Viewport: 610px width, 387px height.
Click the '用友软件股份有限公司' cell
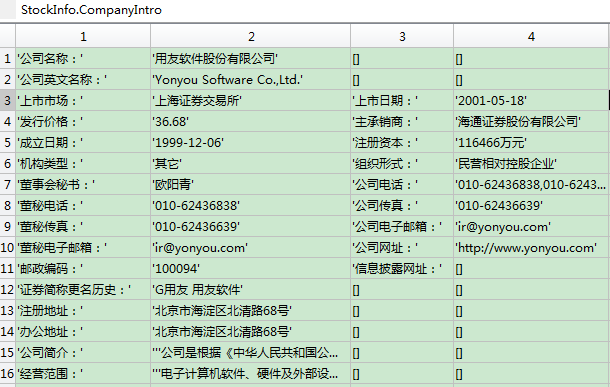pyautogui.click(x=251, y=59)
